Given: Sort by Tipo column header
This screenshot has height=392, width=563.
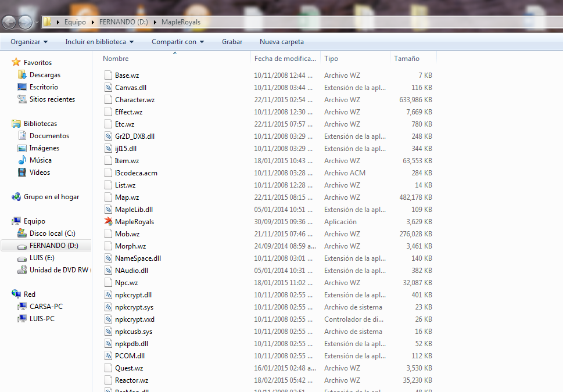Looking at the screenshot, I should pyautogui.click(x=355, y=58).
